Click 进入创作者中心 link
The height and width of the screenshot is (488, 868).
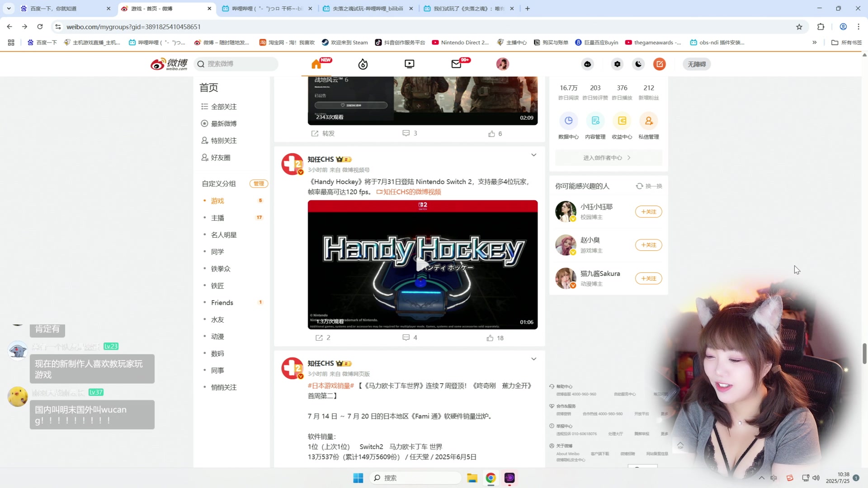[608, 158]
